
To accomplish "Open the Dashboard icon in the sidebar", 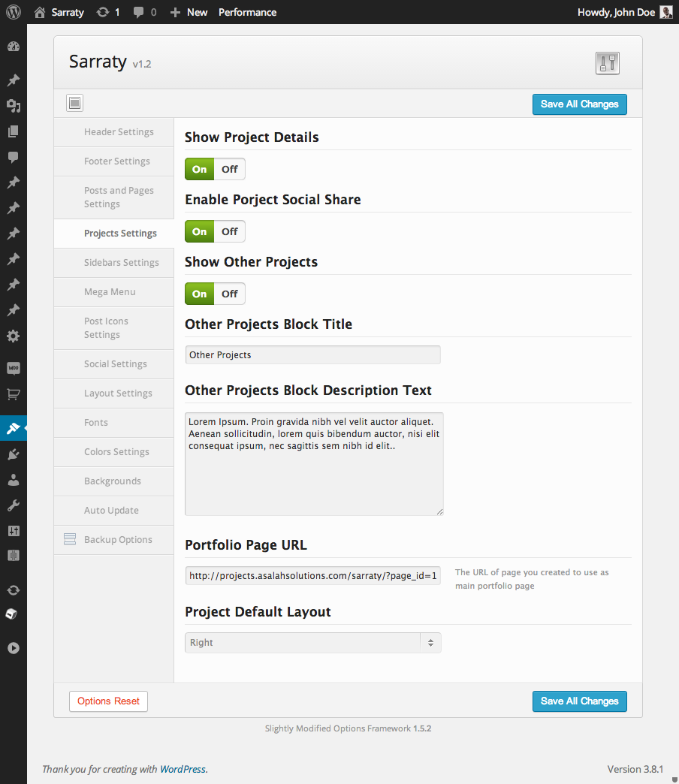I will point(13,47).
